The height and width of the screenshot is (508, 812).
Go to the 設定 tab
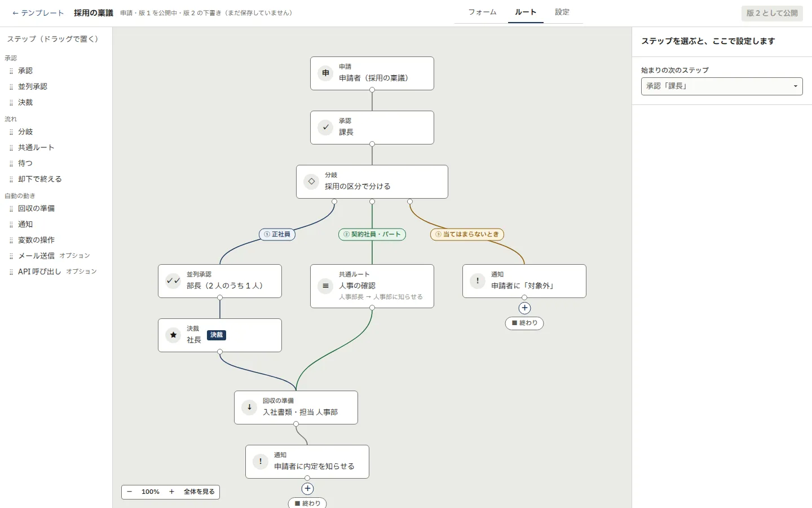pyautogui.click(x=562, y=12)
